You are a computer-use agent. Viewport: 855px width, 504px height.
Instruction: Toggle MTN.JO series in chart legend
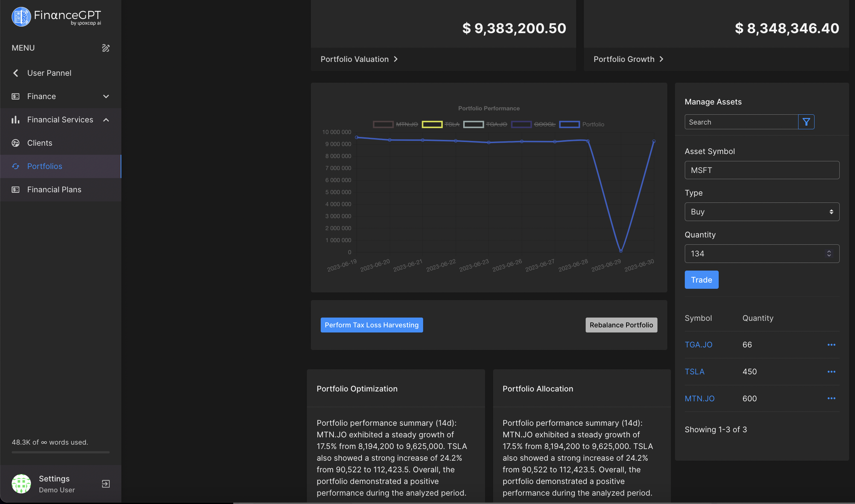click(x=395, y=124)
